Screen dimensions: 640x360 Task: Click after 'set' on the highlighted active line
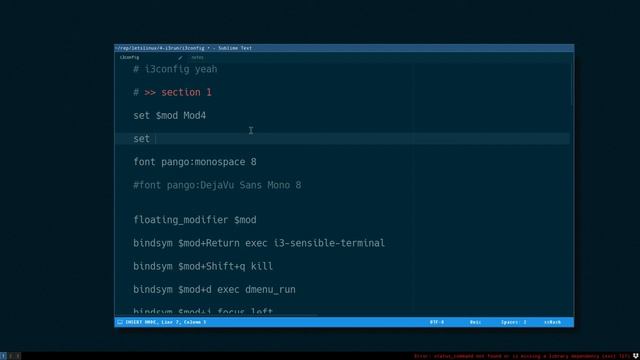(x=156, y=139)
